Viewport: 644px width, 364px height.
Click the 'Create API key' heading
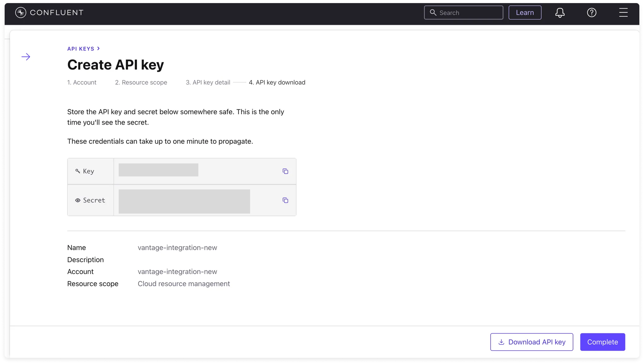[x=116, y=65]
